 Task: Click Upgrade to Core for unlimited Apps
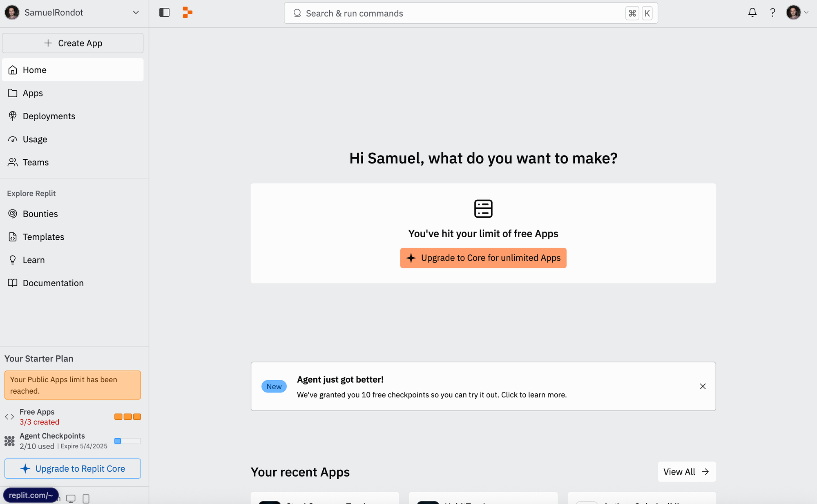pyautogui.click(x=483, y=258)
